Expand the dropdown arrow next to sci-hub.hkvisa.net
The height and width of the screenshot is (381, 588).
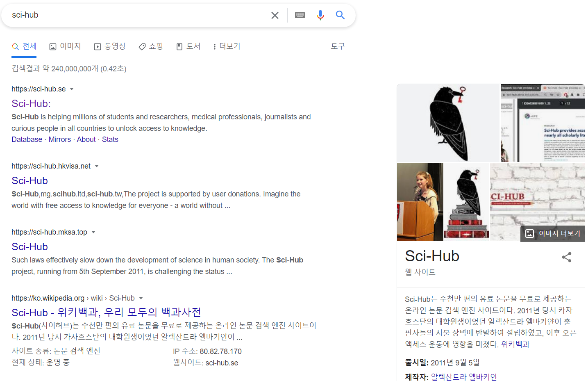97,166
